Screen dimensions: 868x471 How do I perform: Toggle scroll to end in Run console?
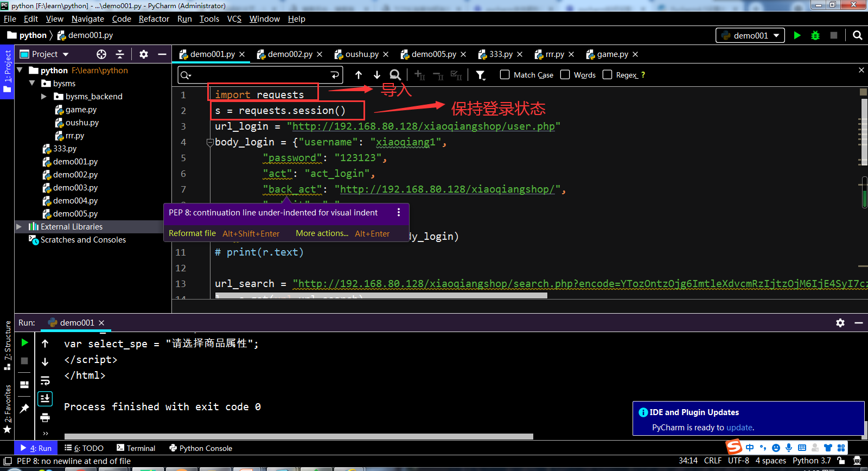tap(45, 399)
